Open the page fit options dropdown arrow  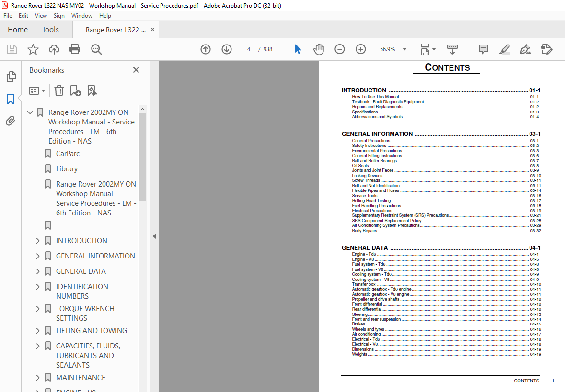(434, 49)
